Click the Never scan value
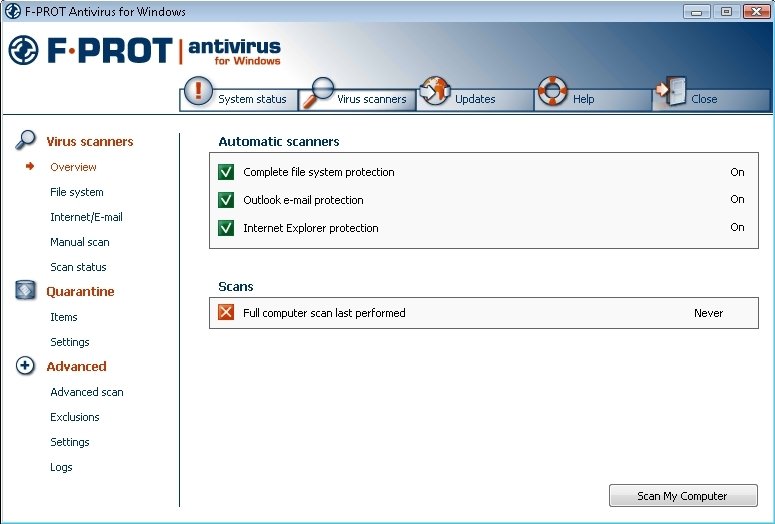775x524 pixels. pyautogui.click(x=708, y=313)
